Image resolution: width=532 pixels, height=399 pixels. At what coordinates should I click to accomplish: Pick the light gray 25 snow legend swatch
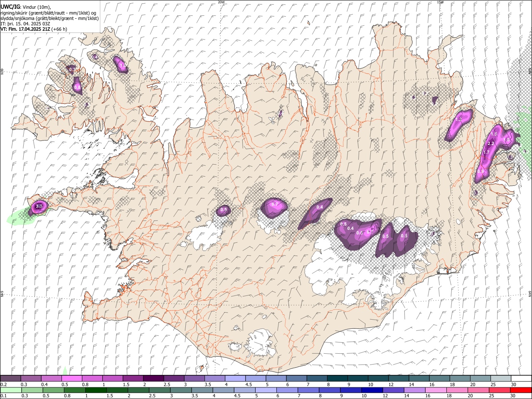pyautogui.click(x=501, y=379)
